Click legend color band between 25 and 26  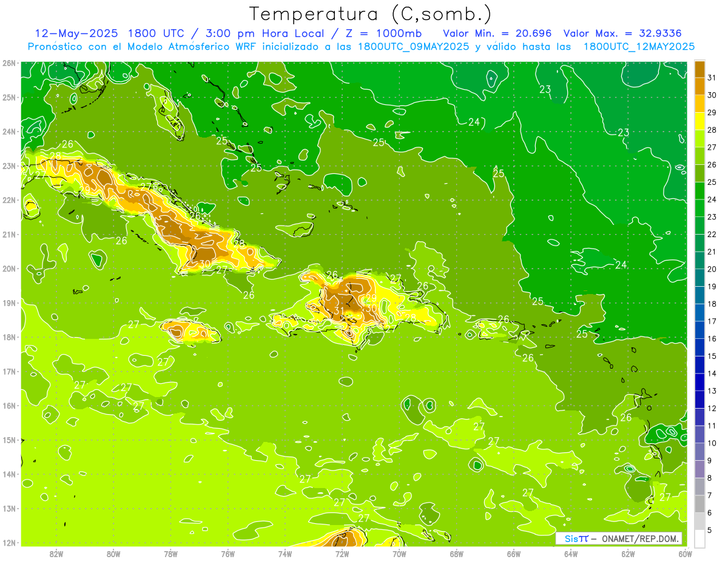coord(699,173)
